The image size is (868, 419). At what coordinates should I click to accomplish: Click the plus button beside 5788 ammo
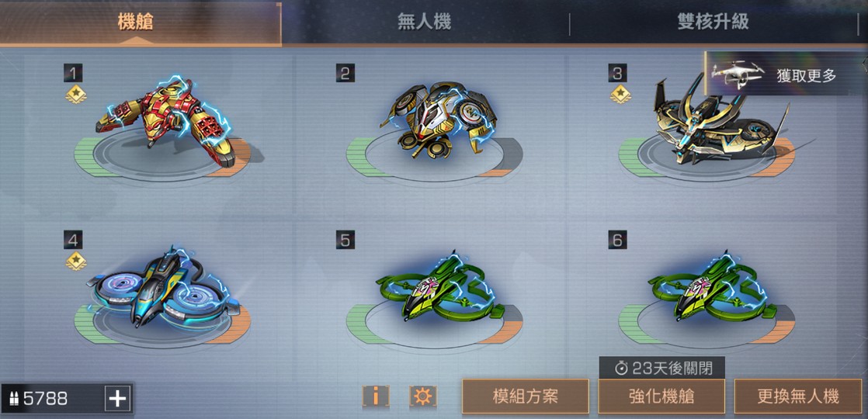(117, 399)
